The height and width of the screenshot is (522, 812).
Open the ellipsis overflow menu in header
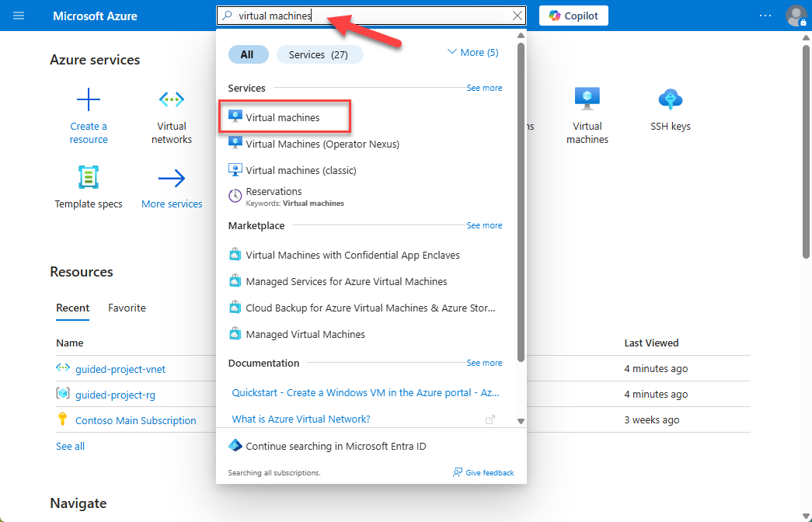tap(765, 16)
